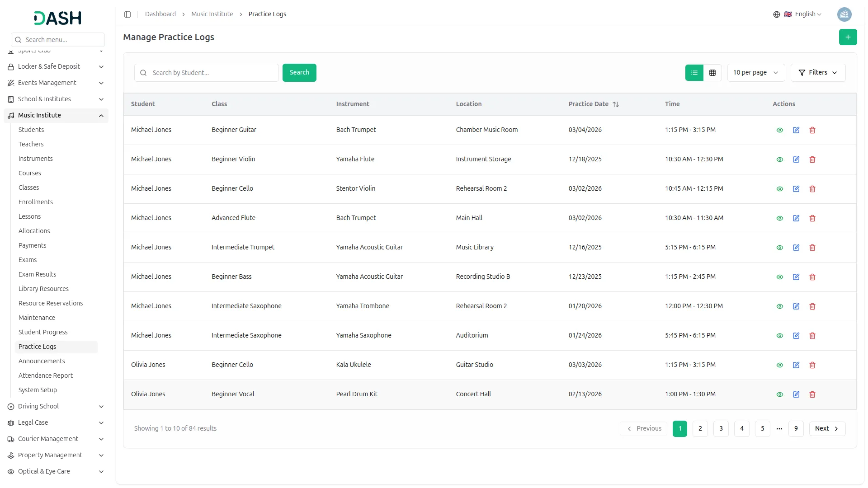
Task: Open the 10 per page dropdown
Action: (x=755, y=73)
